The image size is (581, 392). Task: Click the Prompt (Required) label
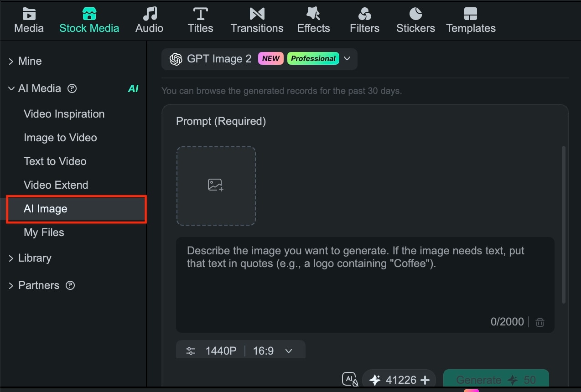tap(221, 121)
